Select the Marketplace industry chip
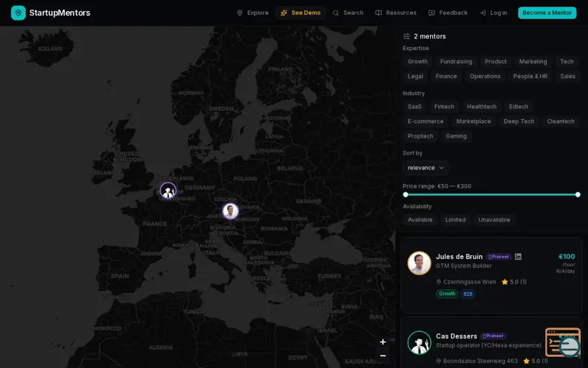Viewport: 588px width, 368px height. 473,121
